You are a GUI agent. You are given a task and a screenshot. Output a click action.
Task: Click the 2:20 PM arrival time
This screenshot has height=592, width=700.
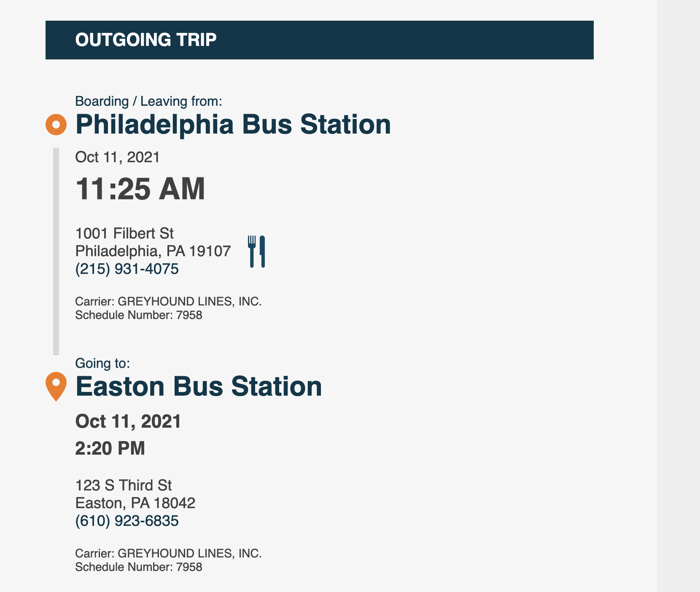tap(110, 448)
